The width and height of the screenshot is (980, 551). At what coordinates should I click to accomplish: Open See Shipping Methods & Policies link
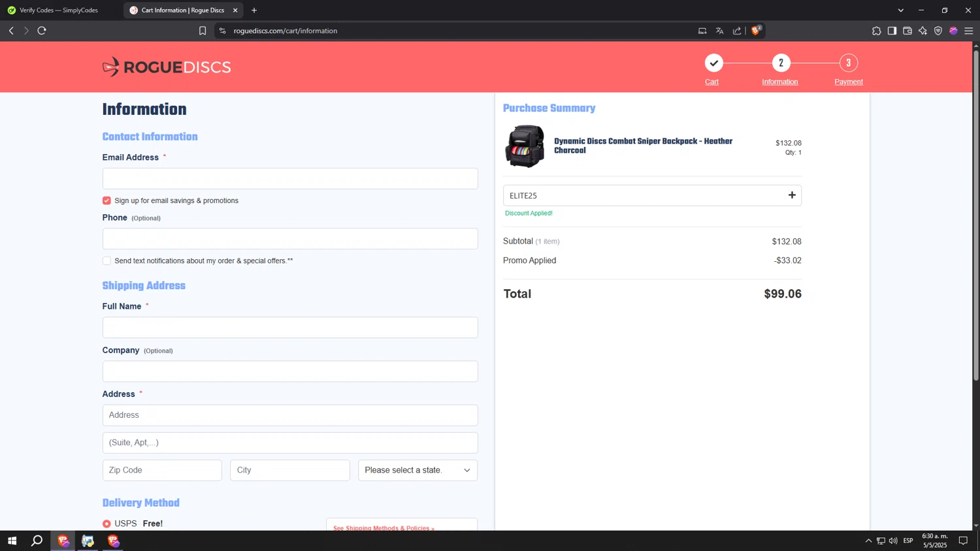tap(384, 527)
